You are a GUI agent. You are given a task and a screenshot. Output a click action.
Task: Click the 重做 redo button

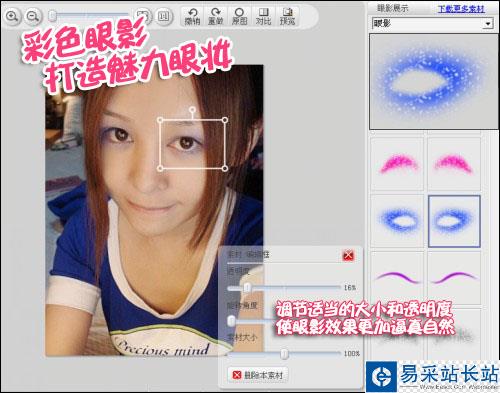(216, 16)
